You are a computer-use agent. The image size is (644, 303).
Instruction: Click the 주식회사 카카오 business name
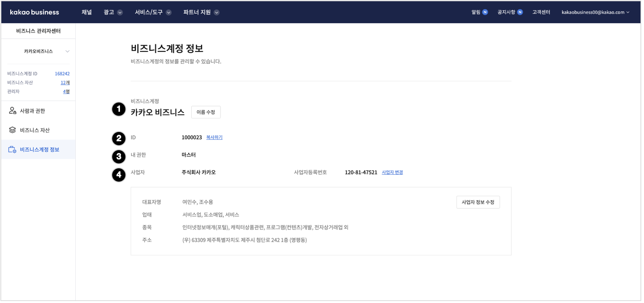point(198,172)
